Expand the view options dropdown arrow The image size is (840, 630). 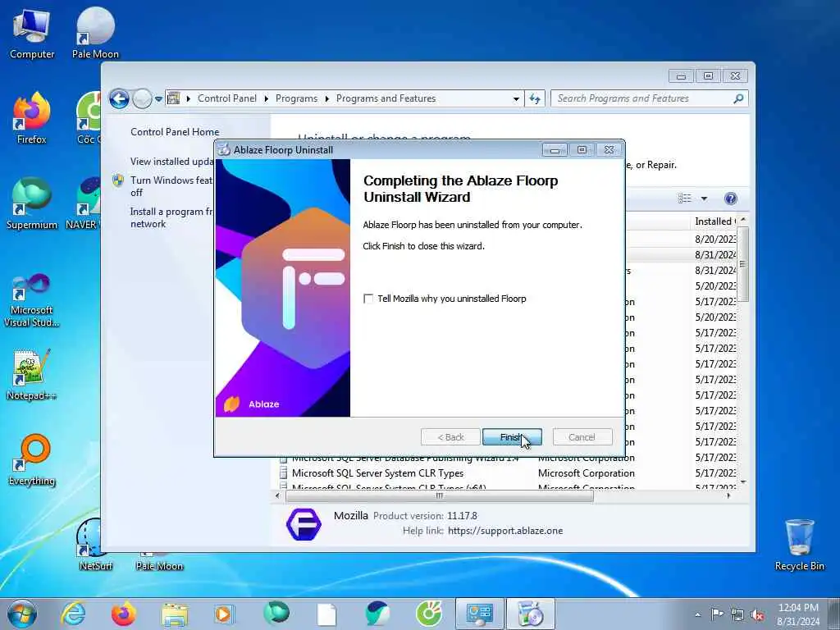tap(704, 199)
